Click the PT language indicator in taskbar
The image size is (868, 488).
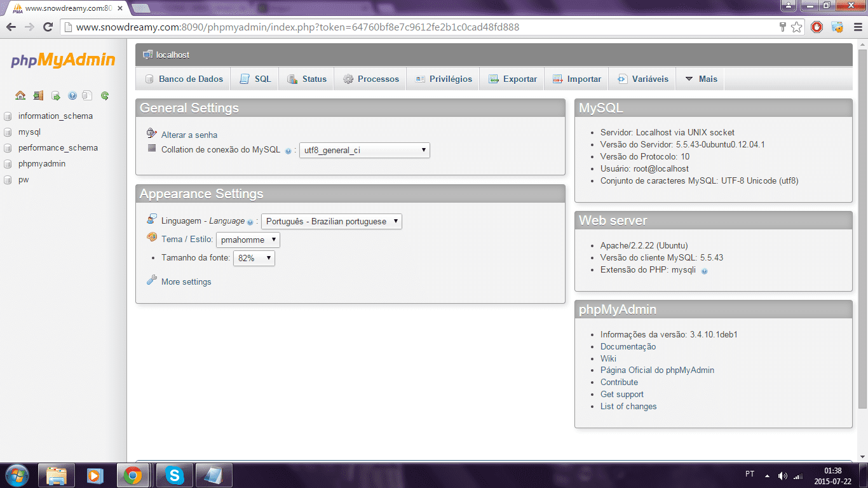click(x=750, y=474)
